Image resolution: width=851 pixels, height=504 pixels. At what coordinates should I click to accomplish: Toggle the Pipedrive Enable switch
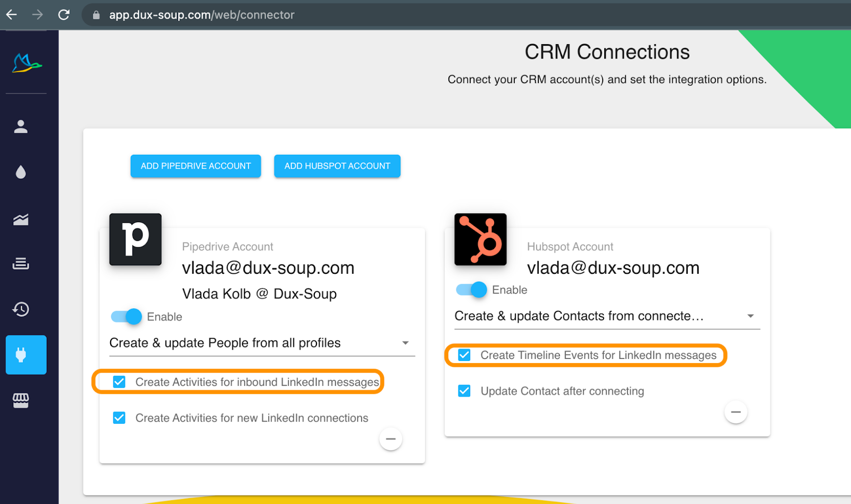click(127, 316)
